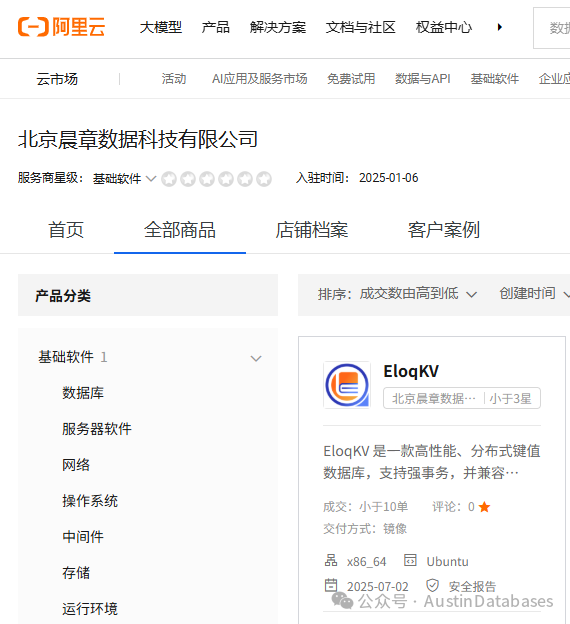Open the 产品 menu
The height and width of the screenshot is (624, 570).
pos(215,27)
